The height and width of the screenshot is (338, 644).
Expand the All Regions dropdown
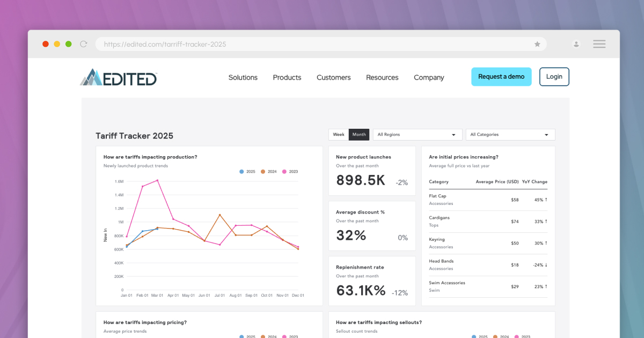click(x=418, y=135)
